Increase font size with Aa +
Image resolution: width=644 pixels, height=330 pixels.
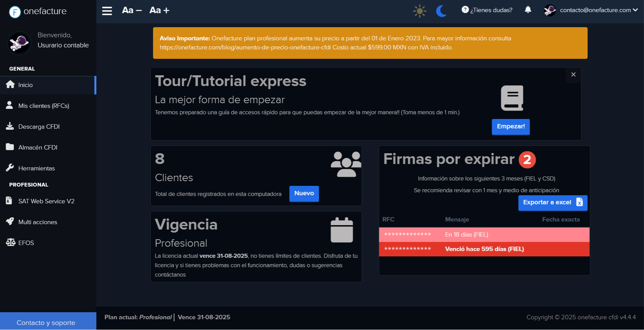[159, 10]
